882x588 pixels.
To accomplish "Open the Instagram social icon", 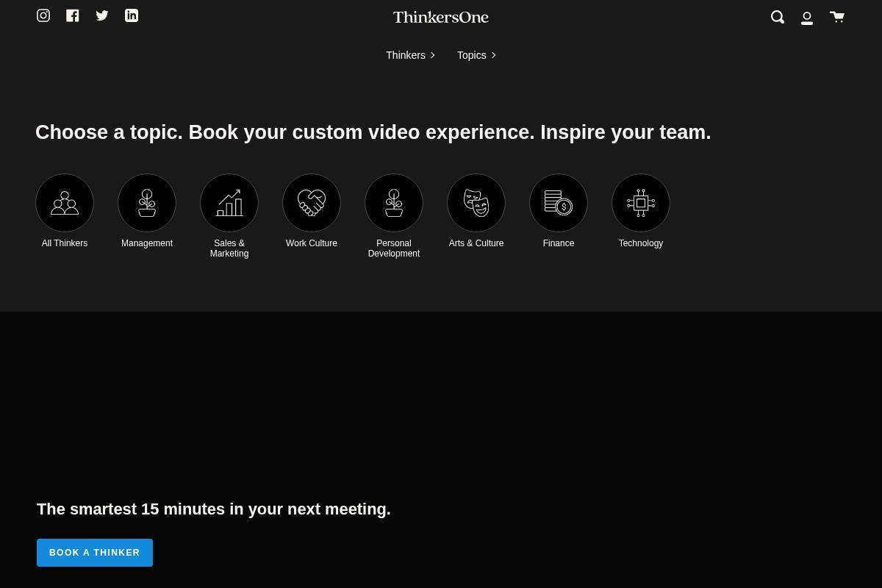I will 43,15.
